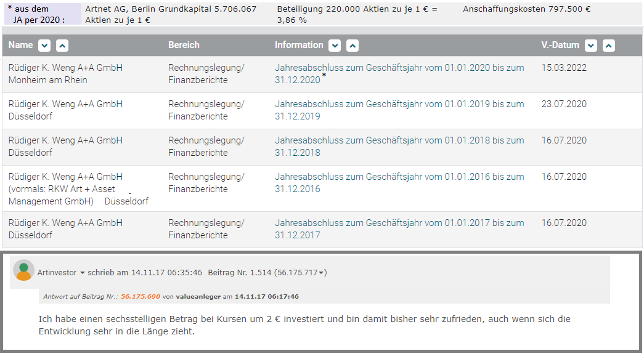Click the date 15.03.2022 cell
This screenshot has height=359, width=644.
pos(564,68)
